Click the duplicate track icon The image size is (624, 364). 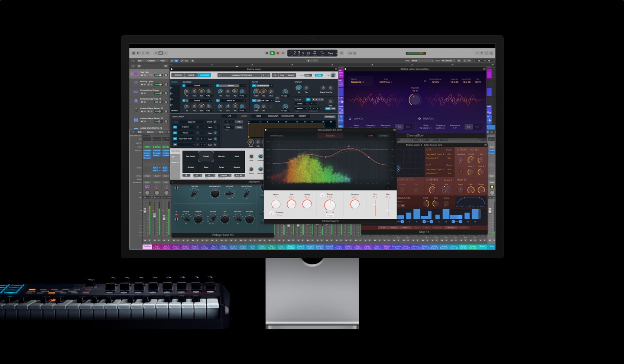pos(139,66)
